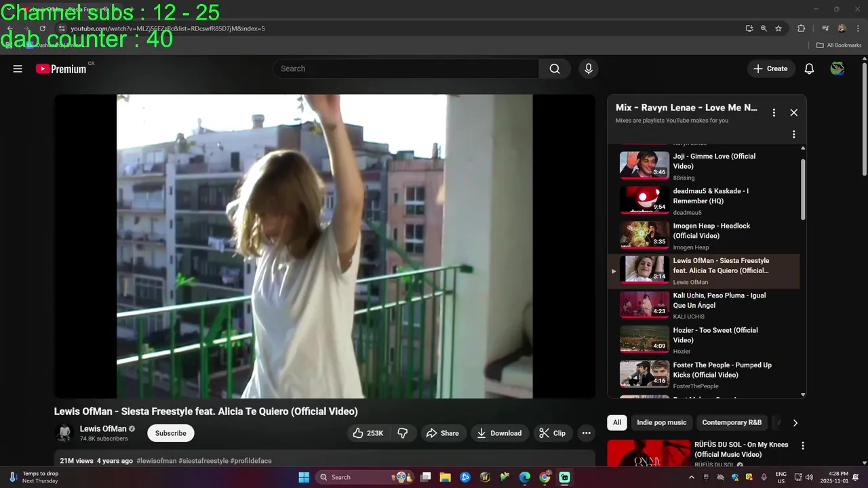Subscribe to Lewis OfMan
Image resolution: width=868 pixels, height=488 pixels.
point(171,433)
